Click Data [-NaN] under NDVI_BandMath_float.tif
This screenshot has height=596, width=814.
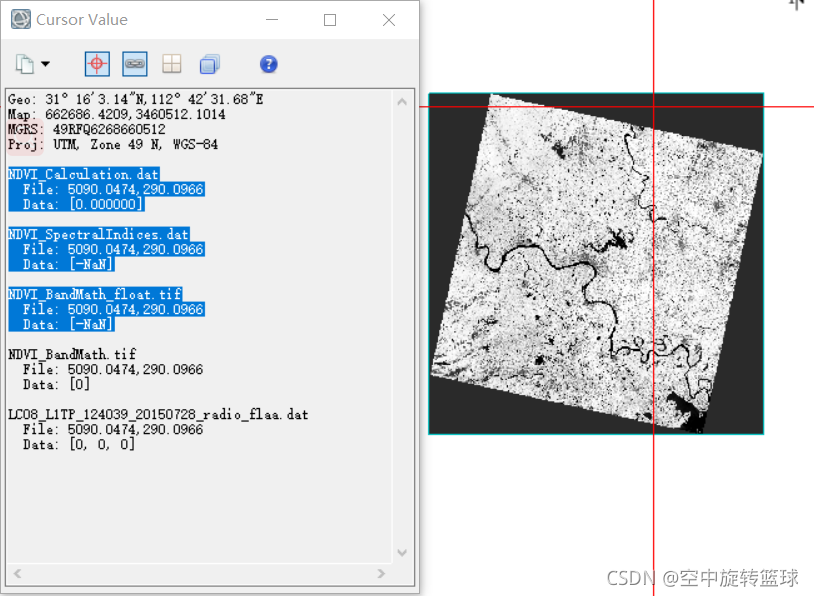67,324
